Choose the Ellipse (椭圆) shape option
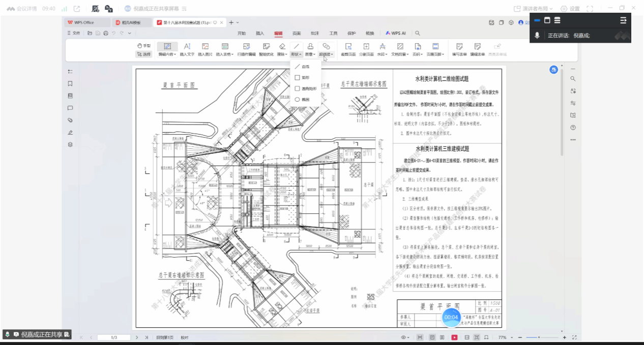This screenshot has height=345, width=644. click(305, 100)
